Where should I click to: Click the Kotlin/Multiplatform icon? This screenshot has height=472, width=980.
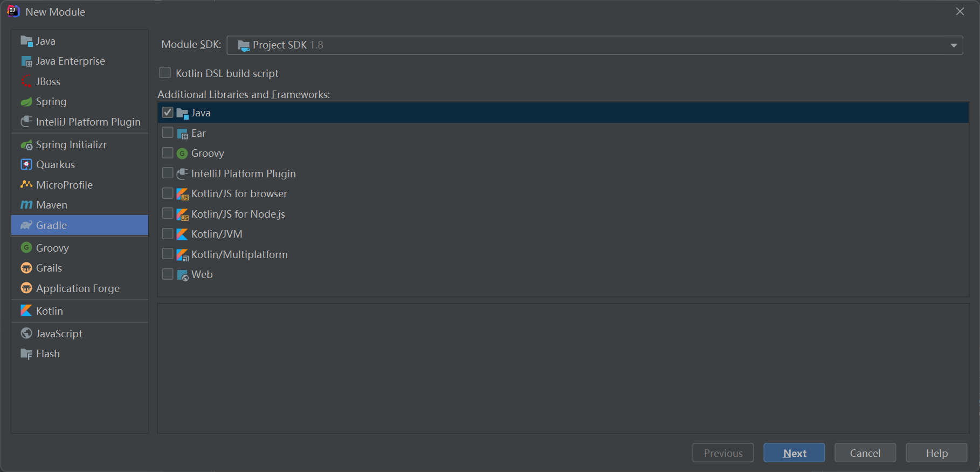coord(183,255)
